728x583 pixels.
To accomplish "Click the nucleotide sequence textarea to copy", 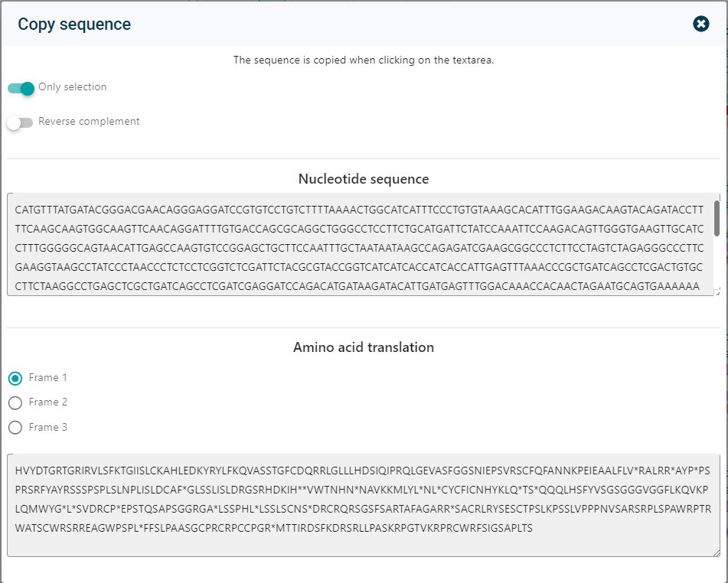I will (360, 245).
